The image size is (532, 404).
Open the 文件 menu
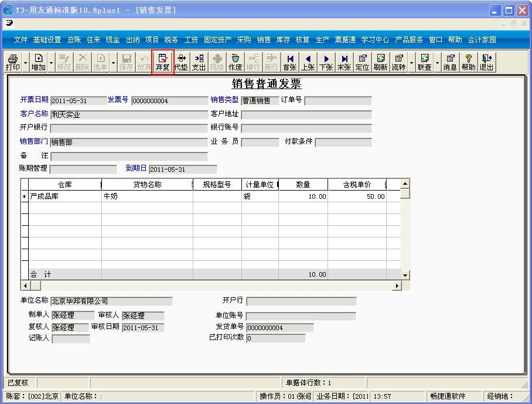coord(21,40)
